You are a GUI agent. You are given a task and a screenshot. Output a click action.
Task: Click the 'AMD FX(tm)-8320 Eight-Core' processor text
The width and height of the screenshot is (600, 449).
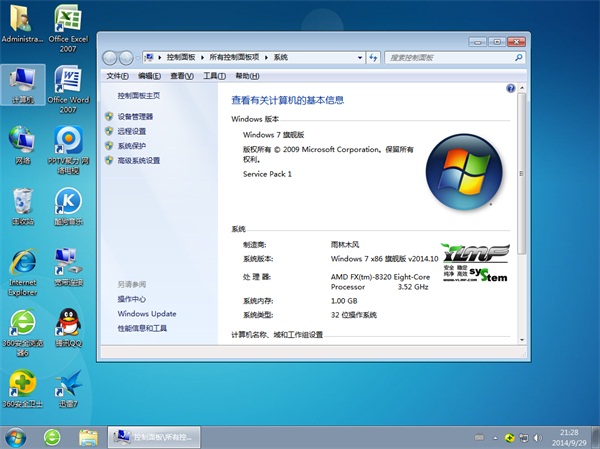(380, 277)
